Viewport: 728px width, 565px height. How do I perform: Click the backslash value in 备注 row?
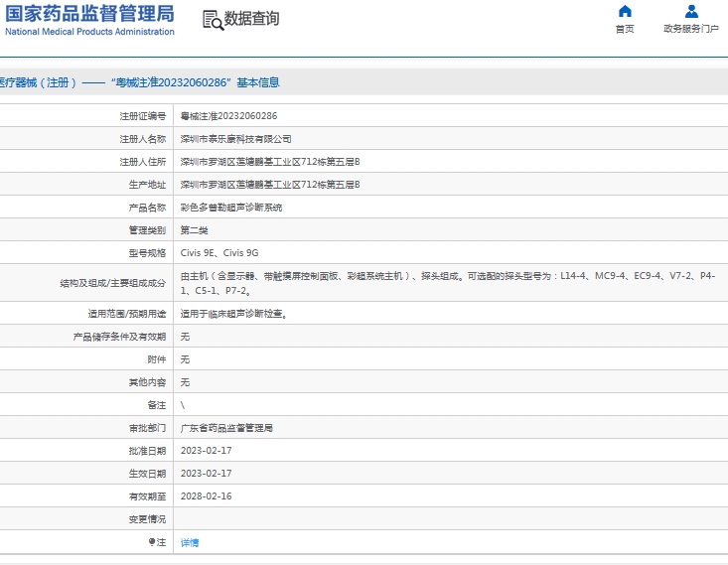[x=183, y=405]
